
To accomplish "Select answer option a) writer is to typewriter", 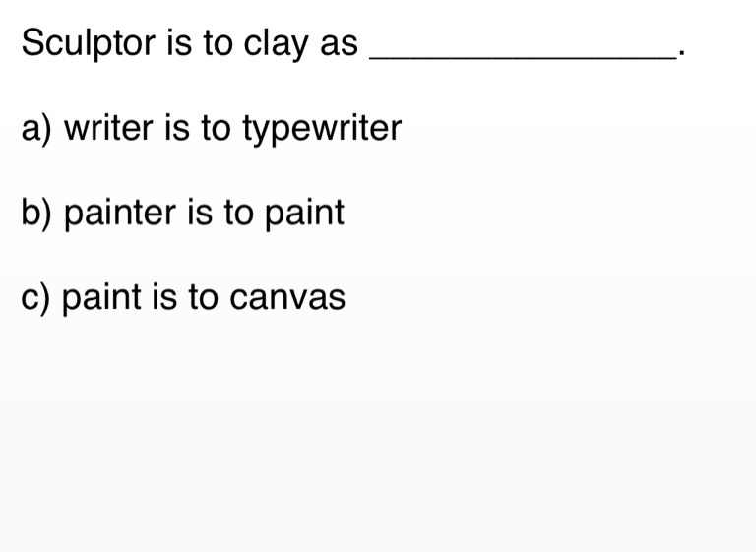I will [212, 128].
